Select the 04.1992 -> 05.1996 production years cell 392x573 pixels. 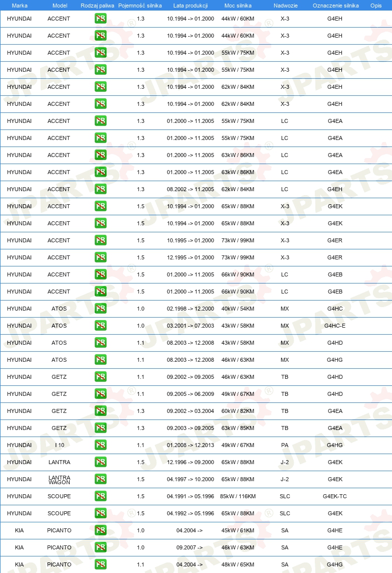pos(190,513)
